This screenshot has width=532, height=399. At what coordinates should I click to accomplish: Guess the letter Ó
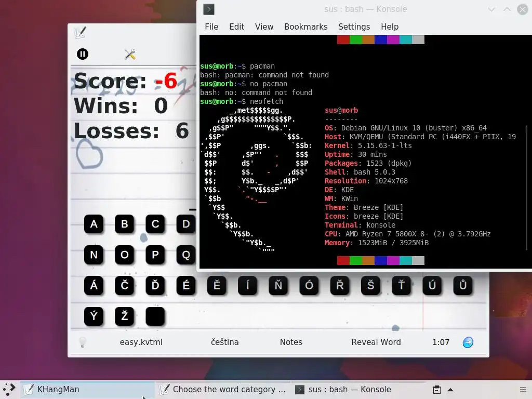pyautogui.click(x=309, y=285)
